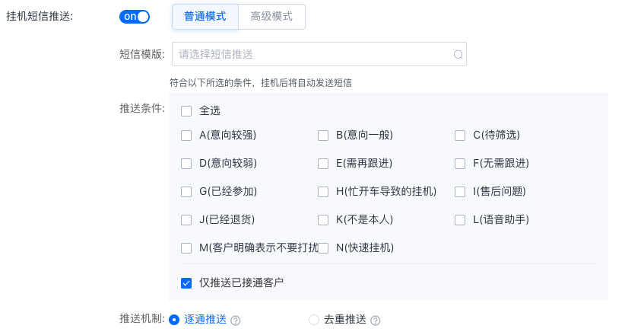Open the 请选择短信推送 template dropdown
The width and height of the screenshot is (644, 335).
pos(319,54)
